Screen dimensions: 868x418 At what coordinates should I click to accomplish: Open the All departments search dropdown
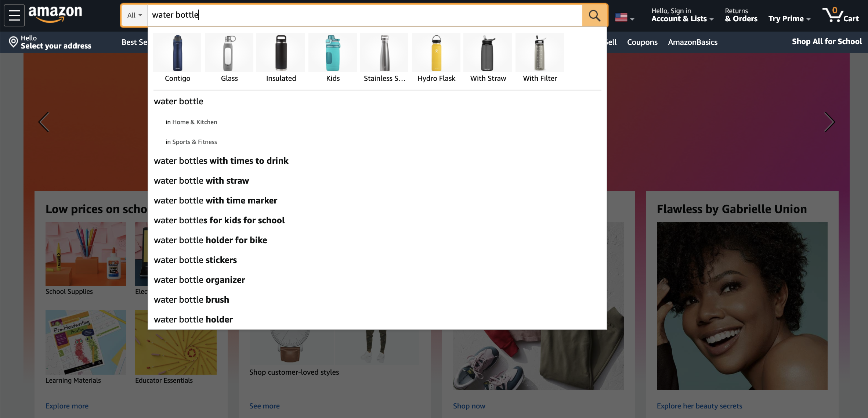click(x=134, y=15)
